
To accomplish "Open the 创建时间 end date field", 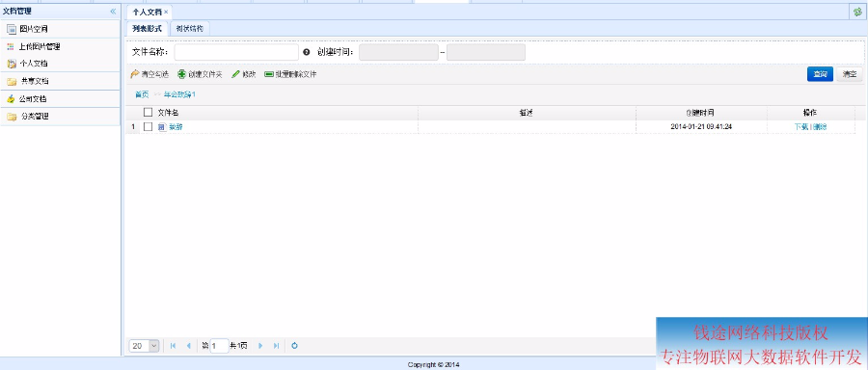I will point(486,53).
